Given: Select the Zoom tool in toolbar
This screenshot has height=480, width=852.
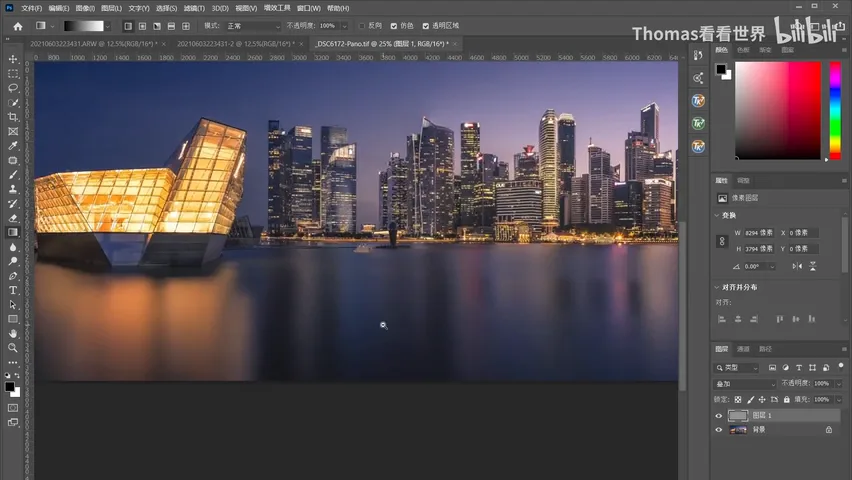Looking at the screenshot, I should (x=13, y=348).
